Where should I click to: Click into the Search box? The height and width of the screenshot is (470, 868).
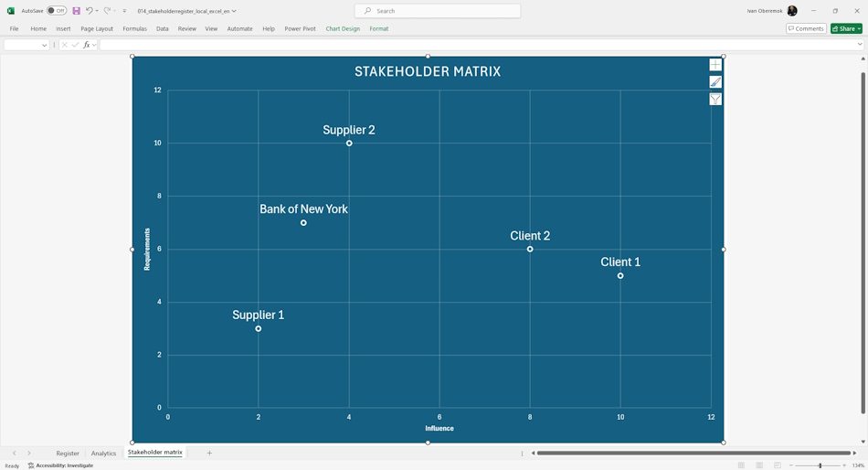[438, 11]
